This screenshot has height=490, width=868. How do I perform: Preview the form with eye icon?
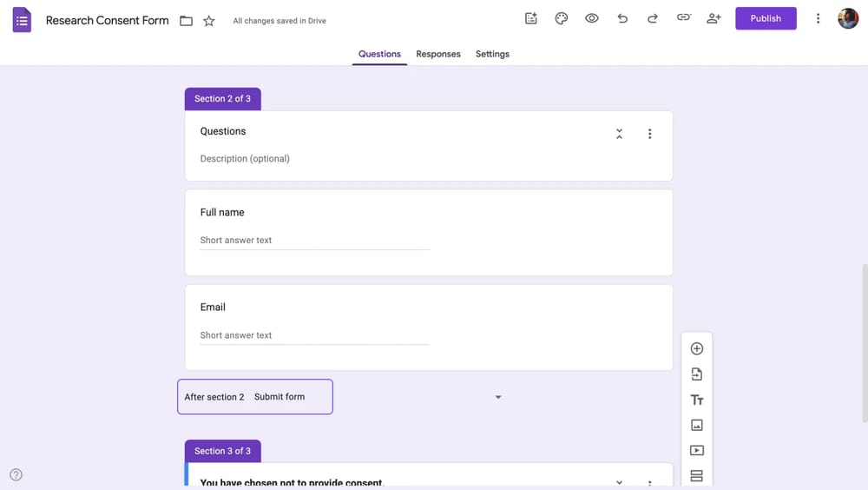[x=592, y=18]
